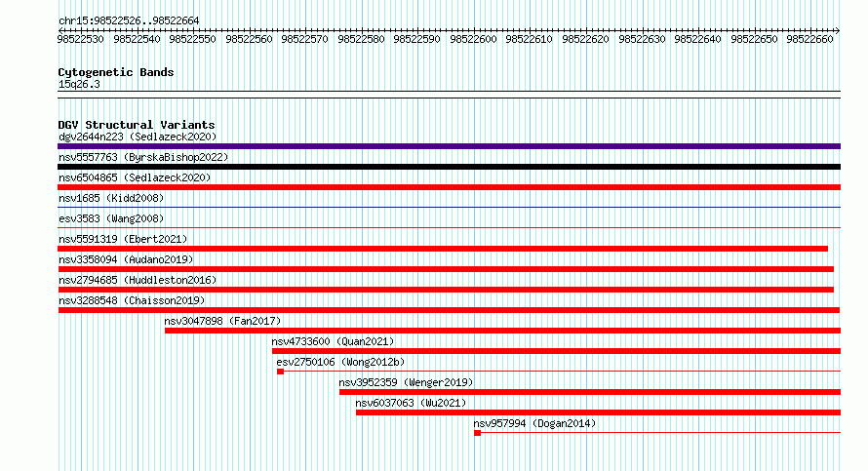Click the small red nsv957994 block
The image size is (868, 471).
pos(478,433)
